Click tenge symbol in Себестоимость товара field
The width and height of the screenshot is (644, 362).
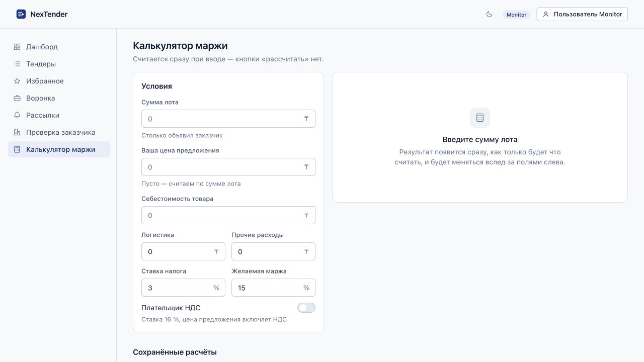(306, 215)
